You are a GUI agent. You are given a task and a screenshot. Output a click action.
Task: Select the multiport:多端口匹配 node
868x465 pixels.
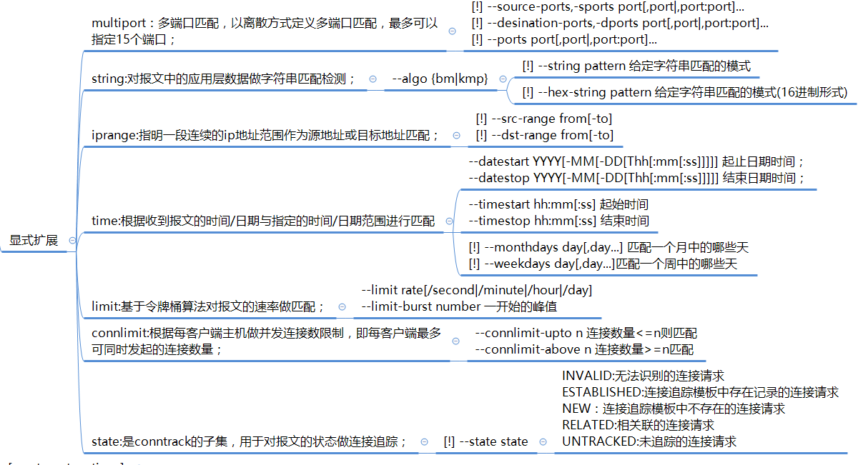[265, 31]
